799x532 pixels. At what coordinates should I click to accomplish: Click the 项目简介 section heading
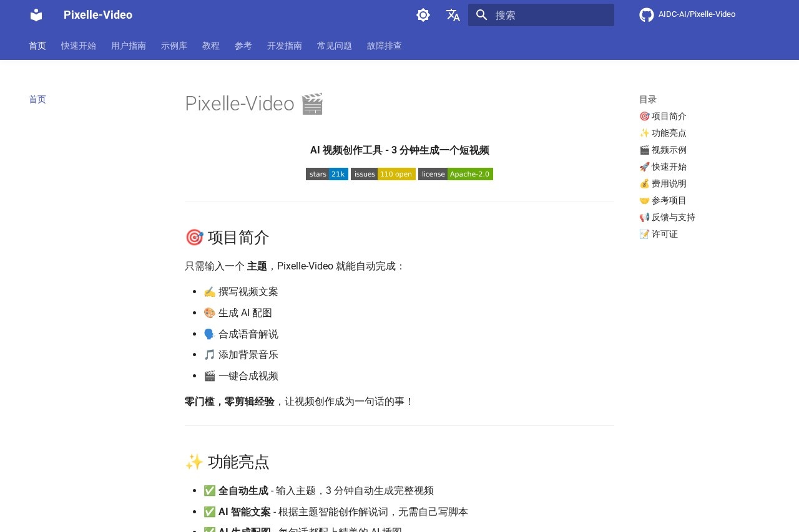[x=227, y=237]
